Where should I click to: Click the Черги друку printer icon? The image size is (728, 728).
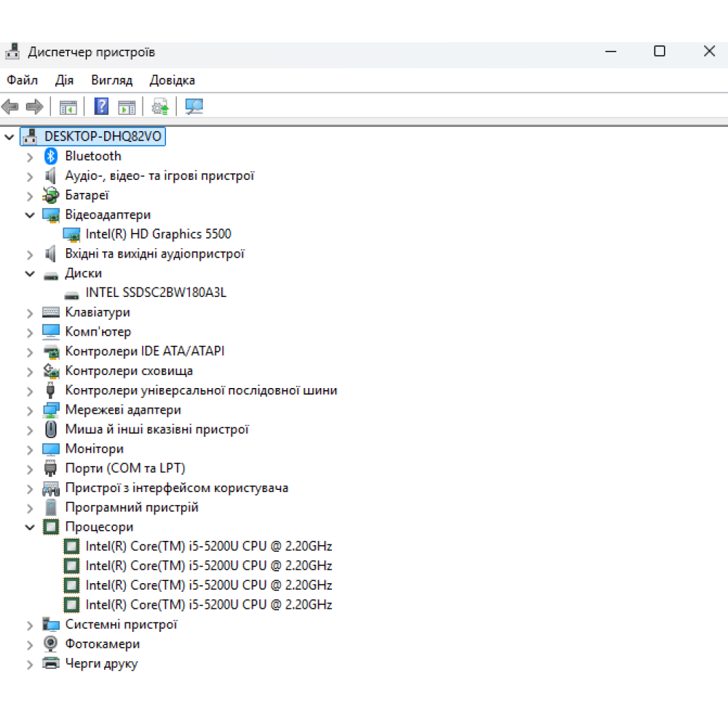(x=51, y=664)
